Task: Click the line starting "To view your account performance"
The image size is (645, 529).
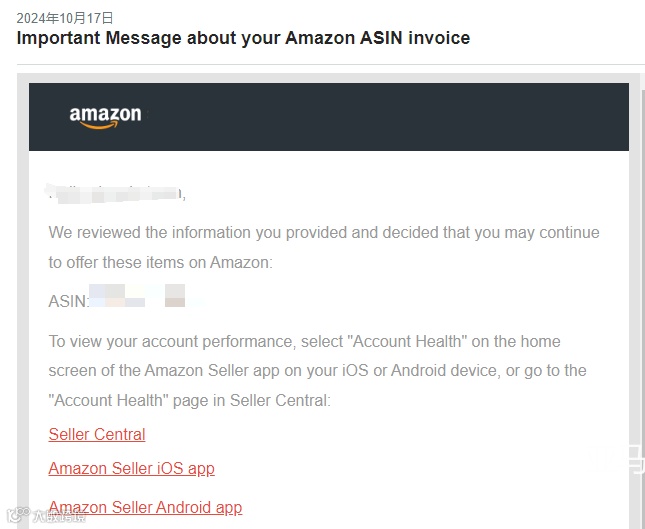Action: [304, 341]
